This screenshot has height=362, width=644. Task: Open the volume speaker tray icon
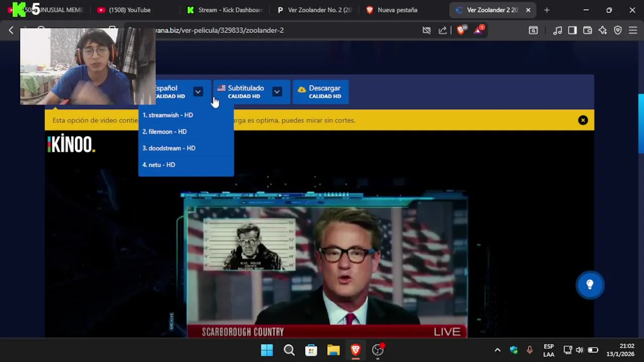coord(579,350)
